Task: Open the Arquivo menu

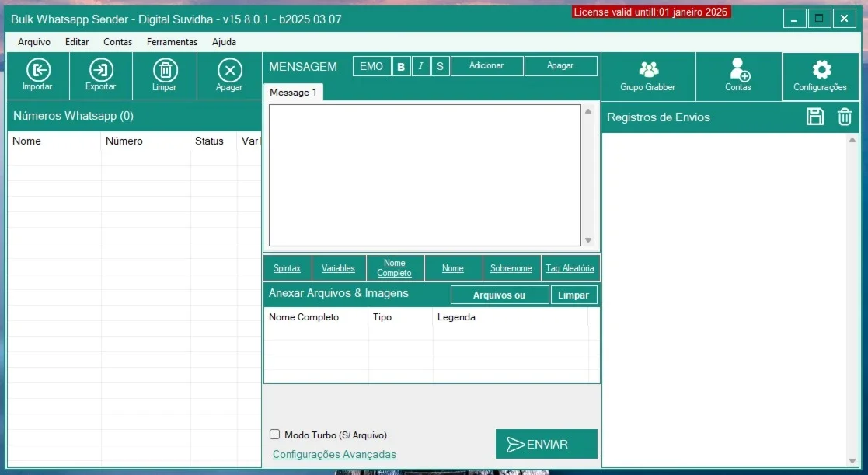Action: [x=33, y=41]
